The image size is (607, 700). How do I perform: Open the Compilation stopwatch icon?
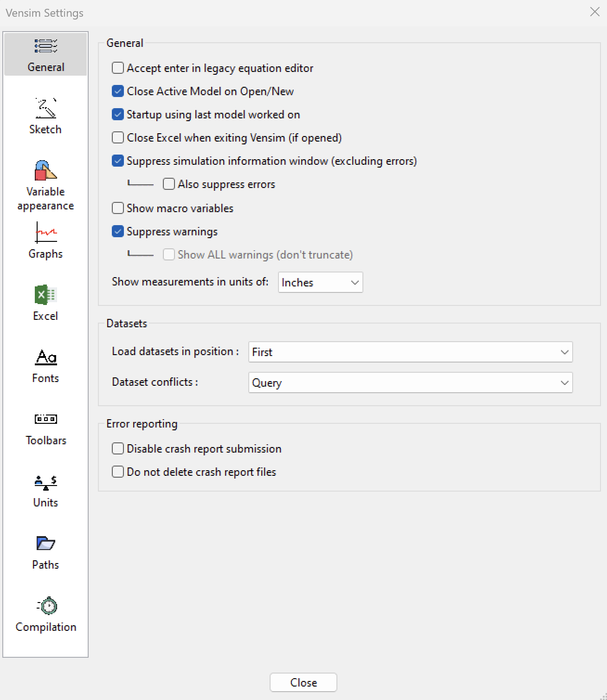click(46, 605)
